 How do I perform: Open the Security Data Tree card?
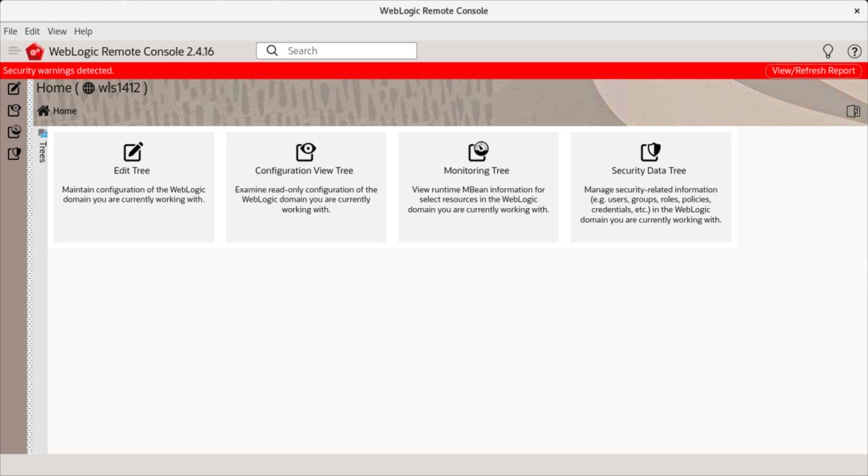point(650,187)
